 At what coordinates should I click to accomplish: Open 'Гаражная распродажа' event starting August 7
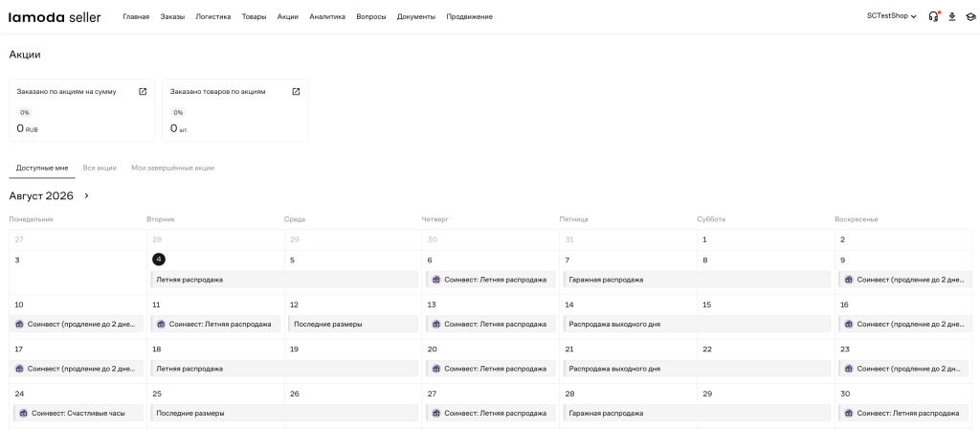tap(697, 280)
